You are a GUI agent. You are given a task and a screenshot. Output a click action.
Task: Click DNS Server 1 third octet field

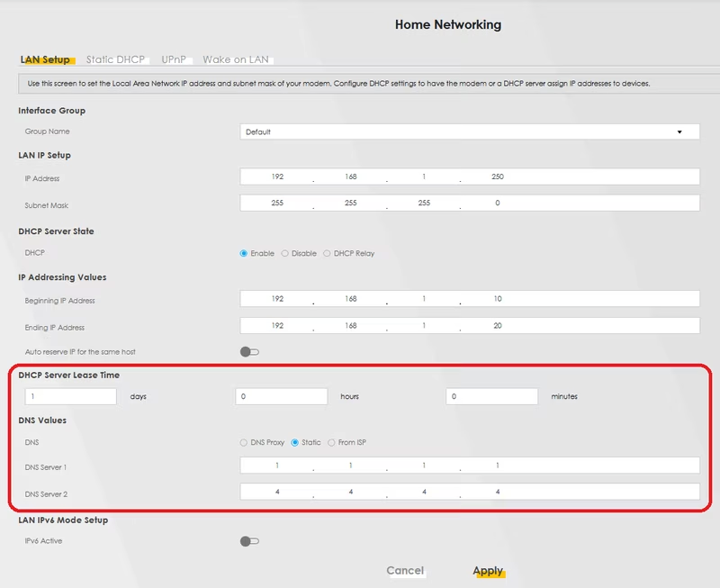pyautogui.click(x=424, y=466)
